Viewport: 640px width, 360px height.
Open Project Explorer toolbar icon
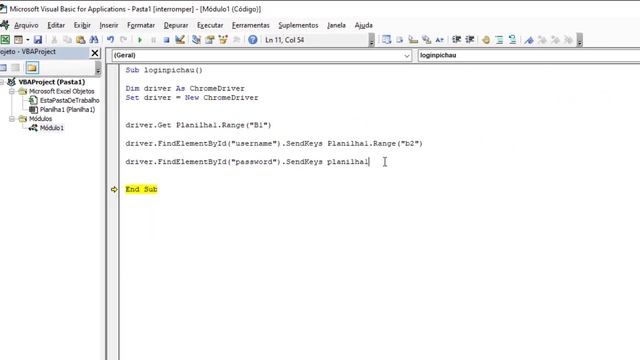click(196, 40)
